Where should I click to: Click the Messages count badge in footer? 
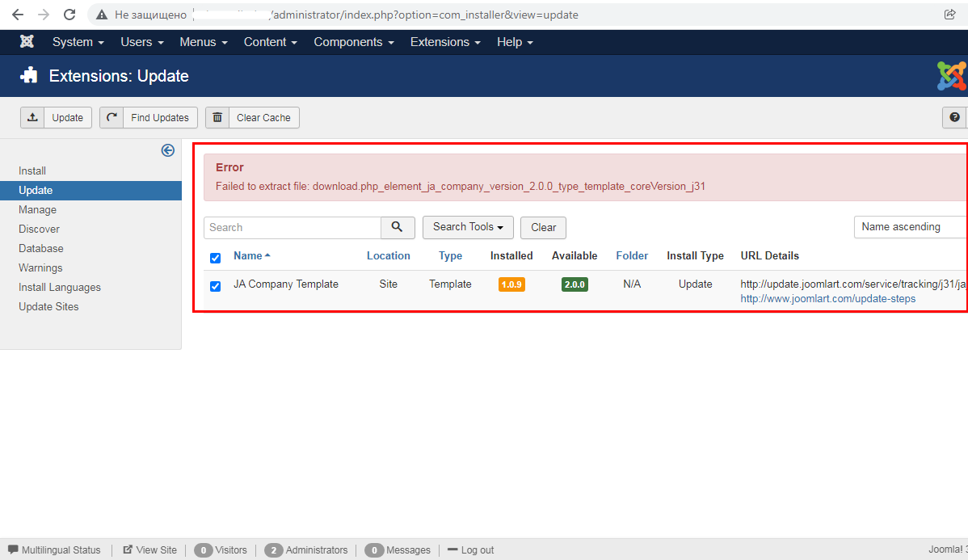(x=374, y=550)
